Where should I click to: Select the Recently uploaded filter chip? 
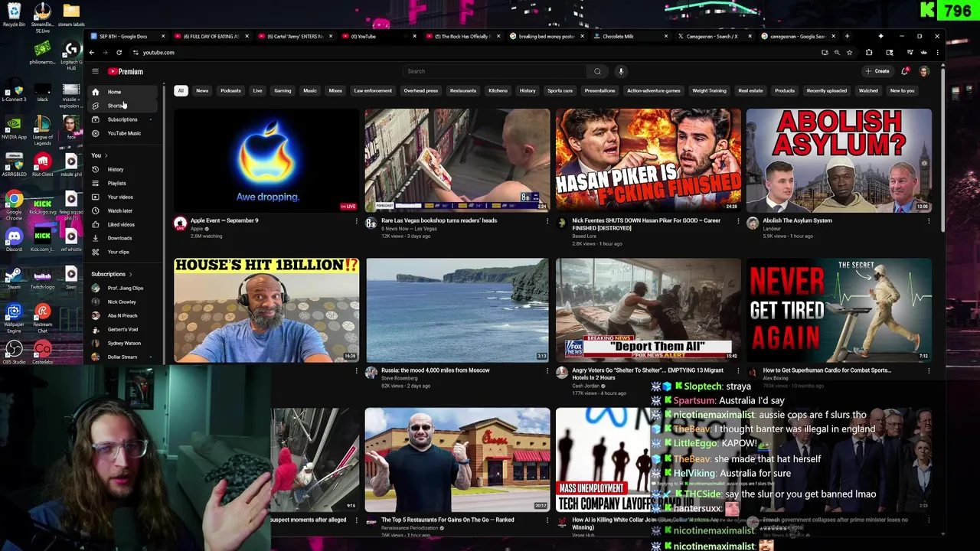click(x=826, y=90)
